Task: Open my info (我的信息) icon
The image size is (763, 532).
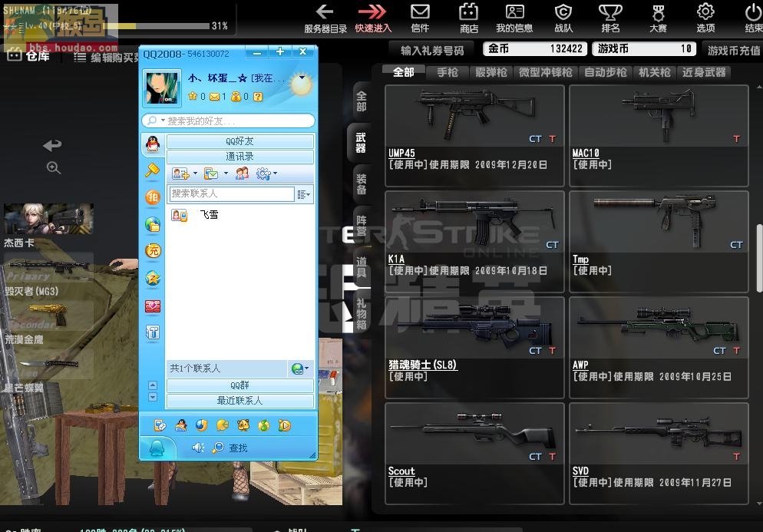Action: click(x=514, y=12)
